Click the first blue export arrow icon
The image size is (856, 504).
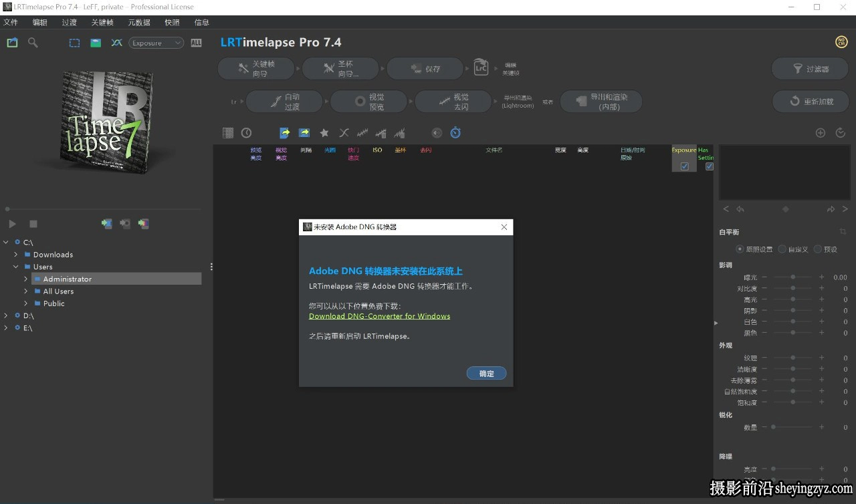285,133
